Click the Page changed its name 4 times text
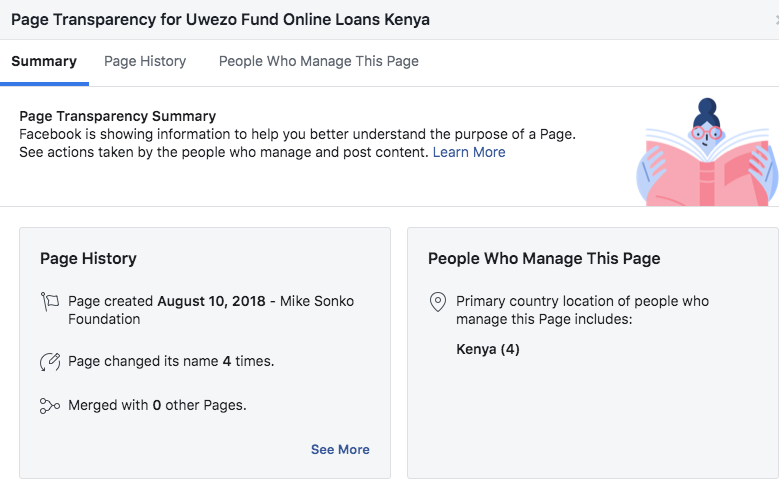The width and height of the screenshot is (779, 485). coord(171,361)
